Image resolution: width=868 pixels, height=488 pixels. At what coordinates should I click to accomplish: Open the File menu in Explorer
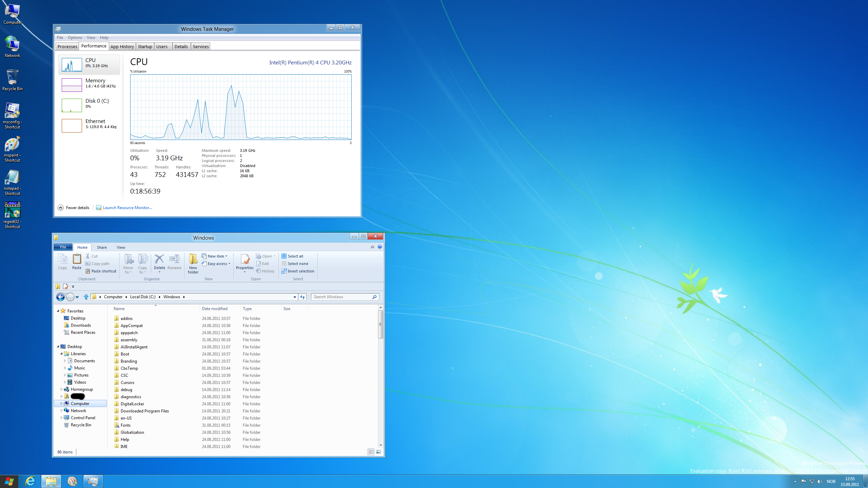[63, 247]
